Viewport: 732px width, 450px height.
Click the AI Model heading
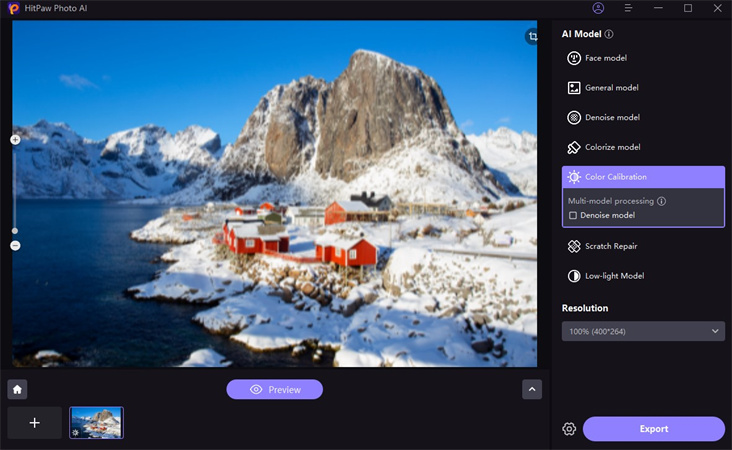(582, 34)
